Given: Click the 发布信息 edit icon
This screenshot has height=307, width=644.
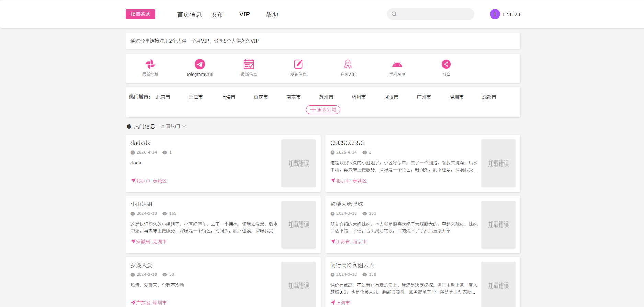Looking at the screenshot, I should (298, 64).
